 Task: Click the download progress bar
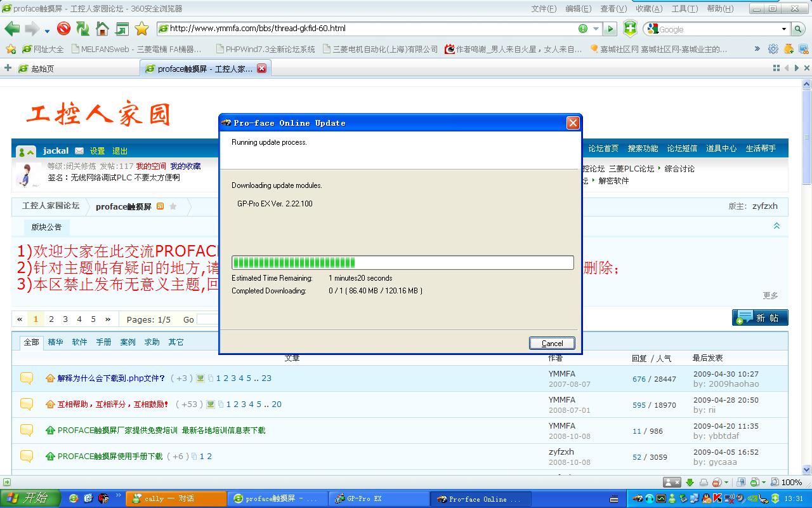click(x=402, y=263)
